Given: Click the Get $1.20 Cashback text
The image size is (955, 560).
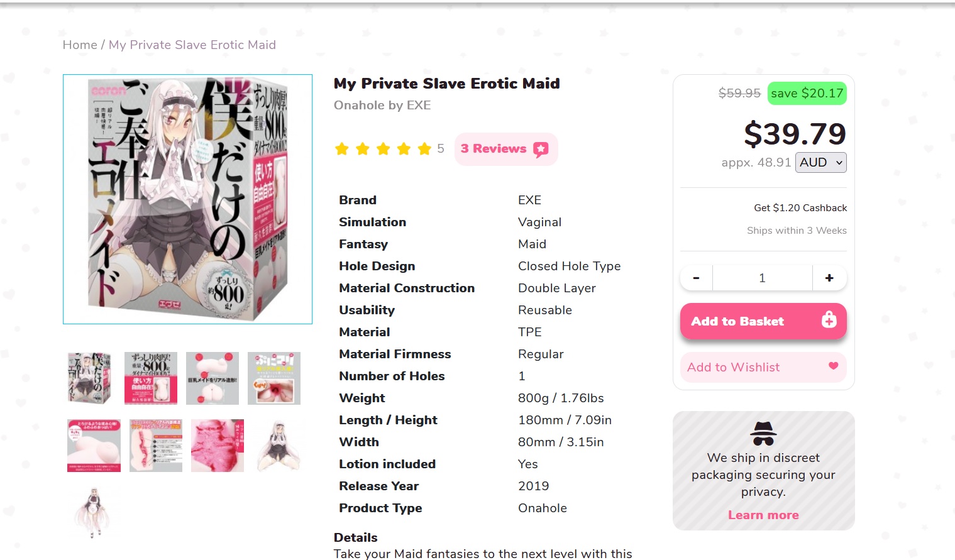Looking at the screenshot, I should tap(800, 208).
